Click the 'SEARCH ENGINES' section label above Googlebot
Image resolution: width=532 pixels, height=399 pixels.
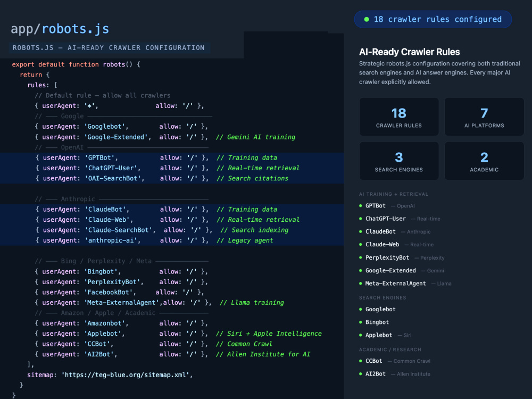coord(383,297)
